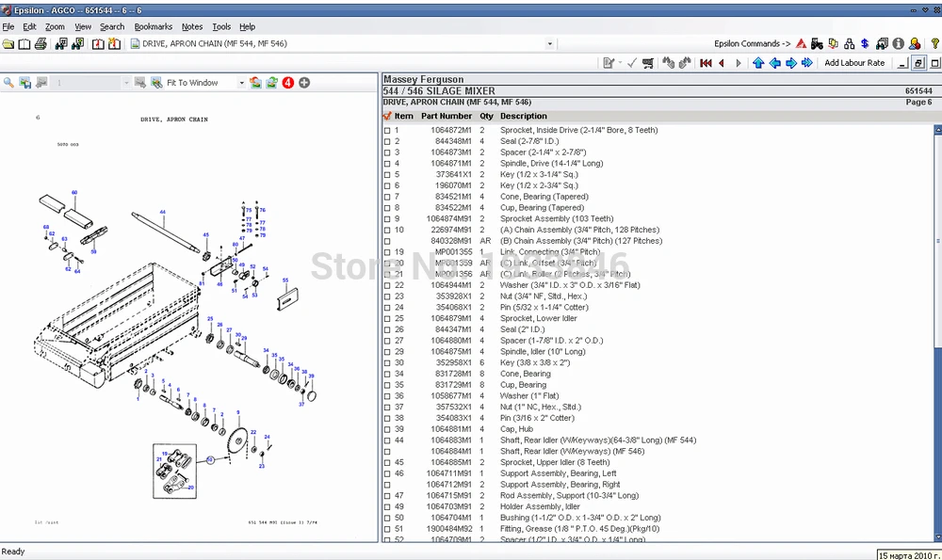The width and height of the screenshot is (942, 560).
Task: Click the rotate image right icon
Action: [x=271, y=83]
